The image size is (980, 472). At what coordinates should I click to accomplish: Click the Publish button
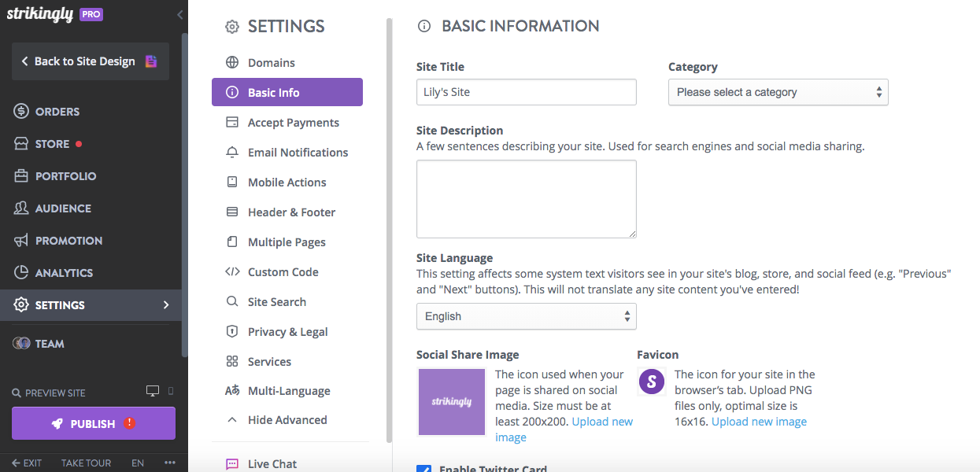tap(93, 423)
